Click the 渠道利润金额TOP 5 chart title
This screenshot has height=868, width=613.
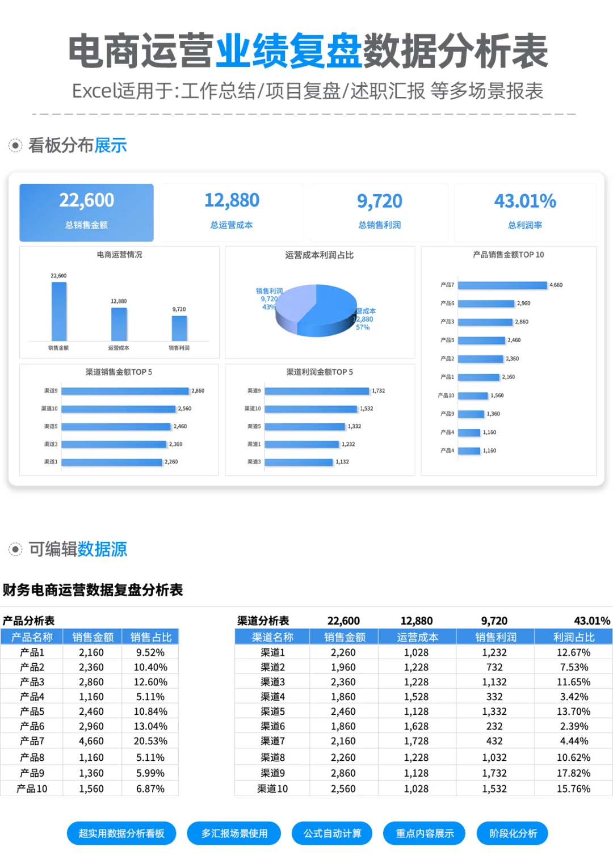320,372
